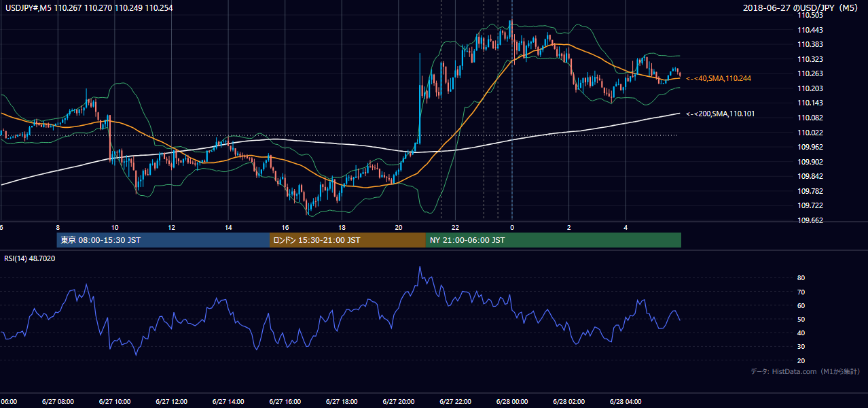Image resolution: width=868 pixels, height=408 pixels.
Task: Click the 6/27 14:00 time label
Action: coord(228,402)
